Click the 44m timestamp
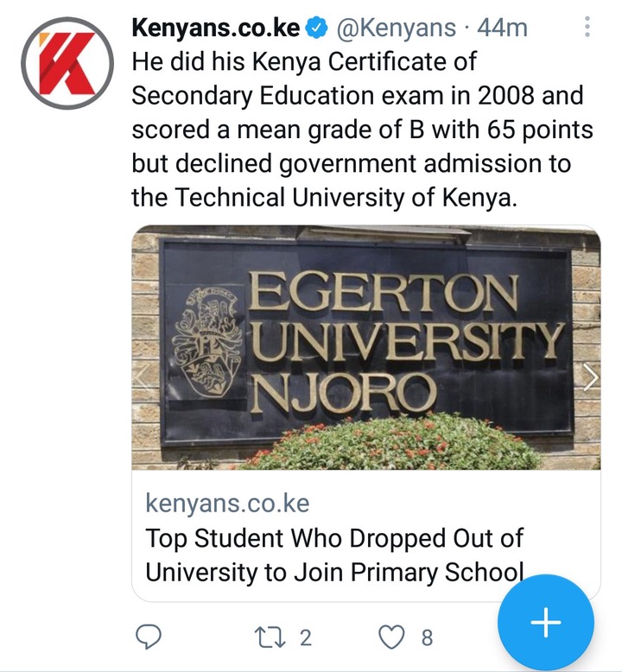The height and width of the screenshot is (672, 622). 501,29
